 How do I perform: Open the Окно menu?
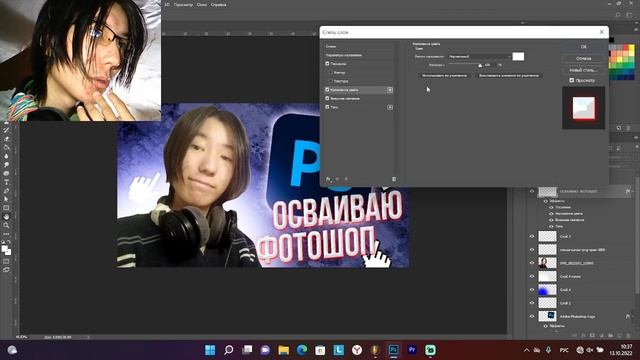coord(202,5)
